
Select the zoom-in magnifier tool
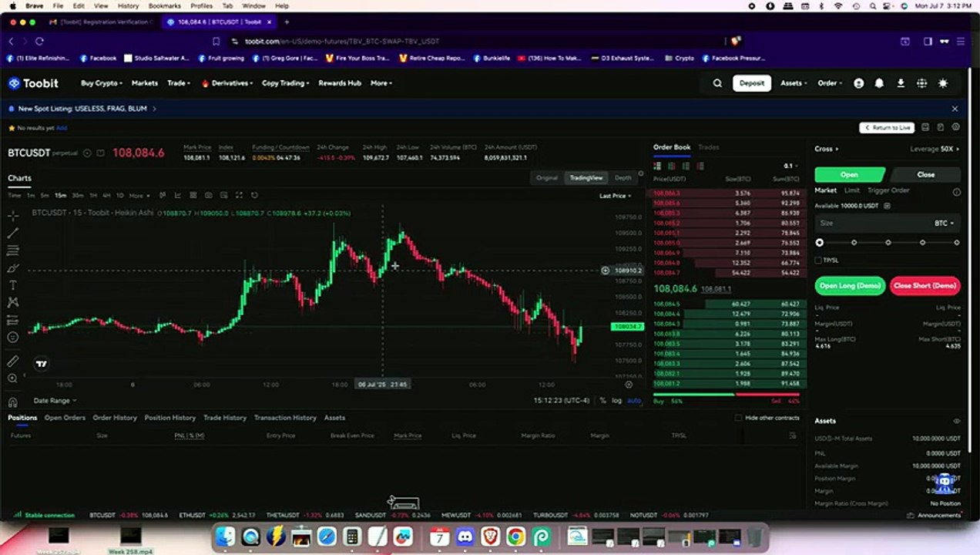pos(12,378)
